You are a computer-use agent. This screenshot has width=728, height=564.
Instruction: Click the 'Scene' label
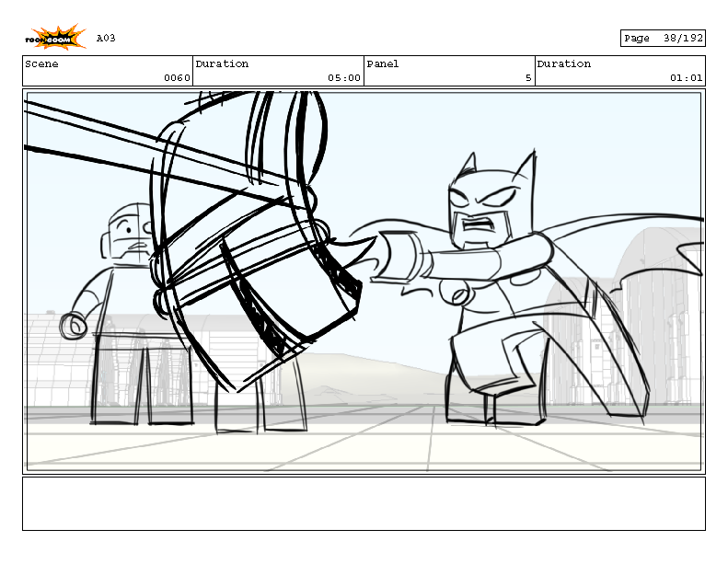(41, 64)
